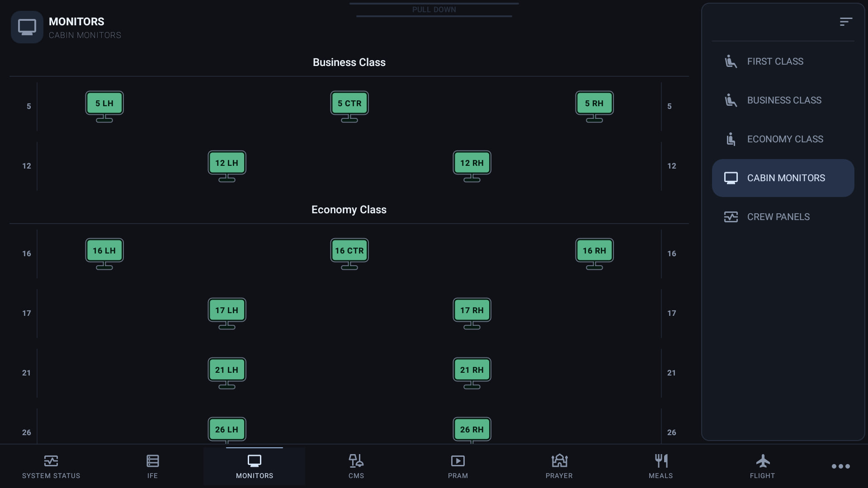
Task: Open the Crew Panels section
Action: point(783,217)
